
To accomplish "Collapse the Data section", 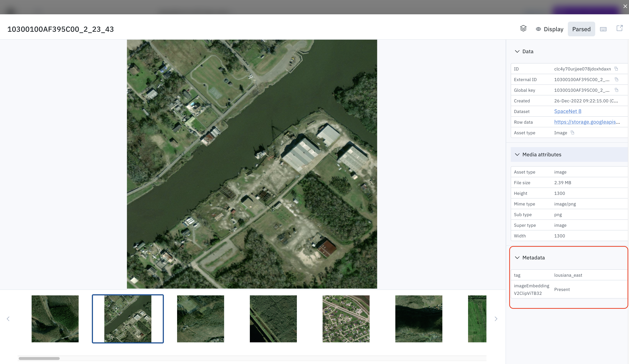I will pyautogui.click(x=517, y=51).
